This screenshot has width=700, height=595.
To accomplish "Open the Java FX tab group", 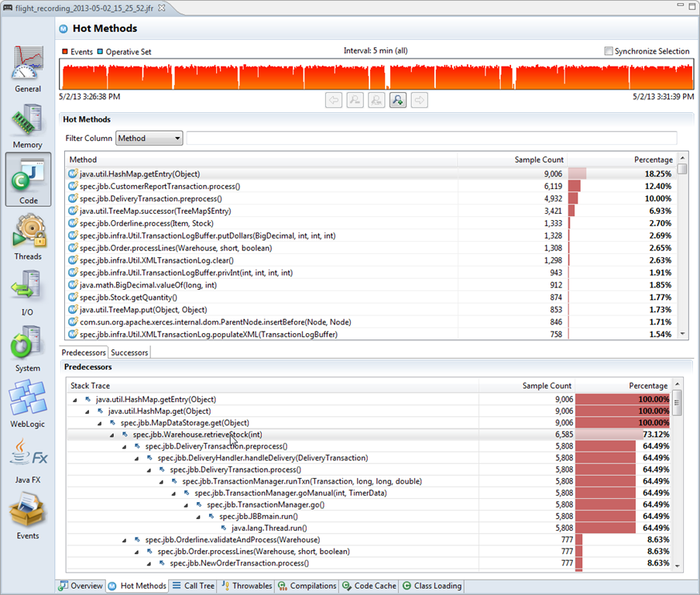I will [x=28, y=461].
